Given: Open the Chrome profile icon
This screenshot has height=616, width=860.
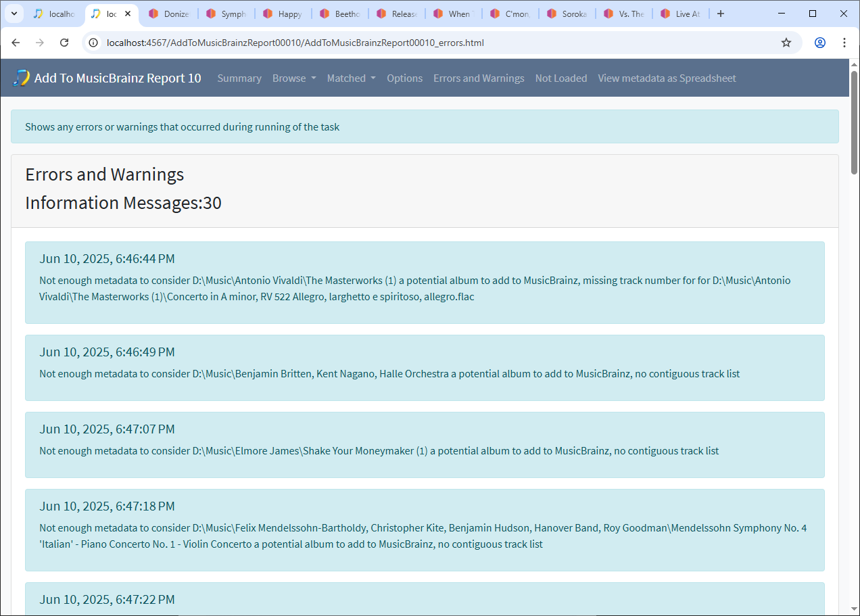Looking at the screenshot, I should tap(820, 43).
